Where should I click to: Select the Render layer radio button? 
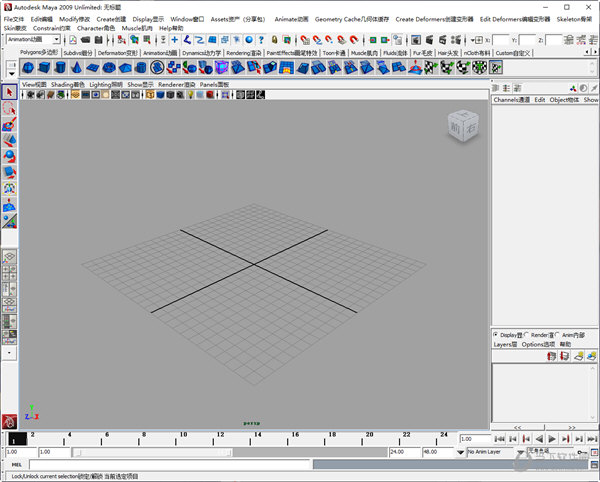coord(527,335)
